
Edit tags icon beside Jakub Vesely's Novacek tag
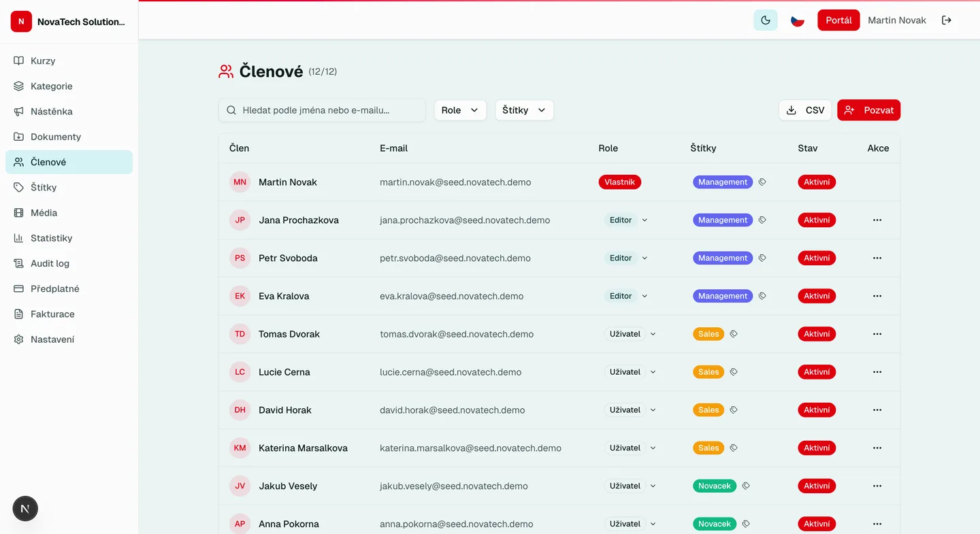(x=746, y=486)
